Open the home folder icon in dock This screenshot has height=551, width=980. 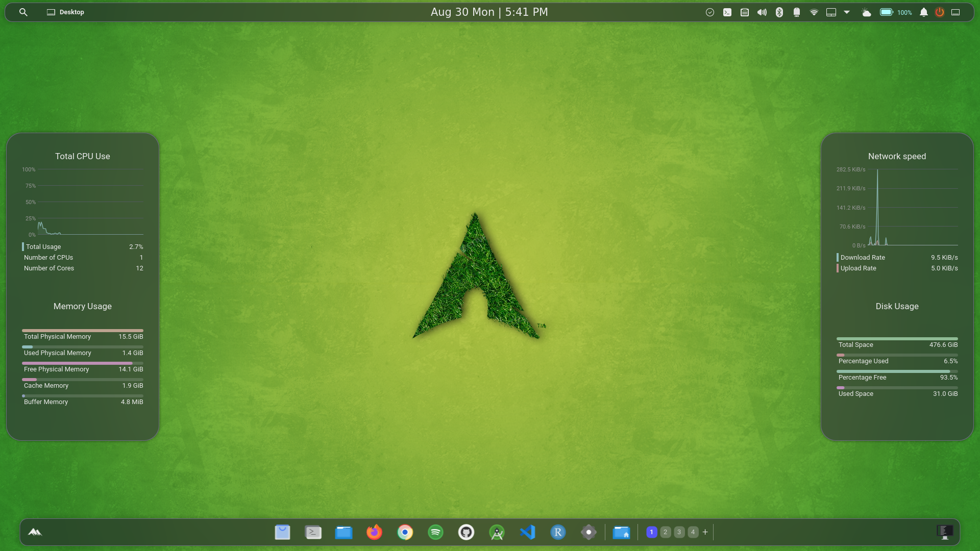[621, 532]
